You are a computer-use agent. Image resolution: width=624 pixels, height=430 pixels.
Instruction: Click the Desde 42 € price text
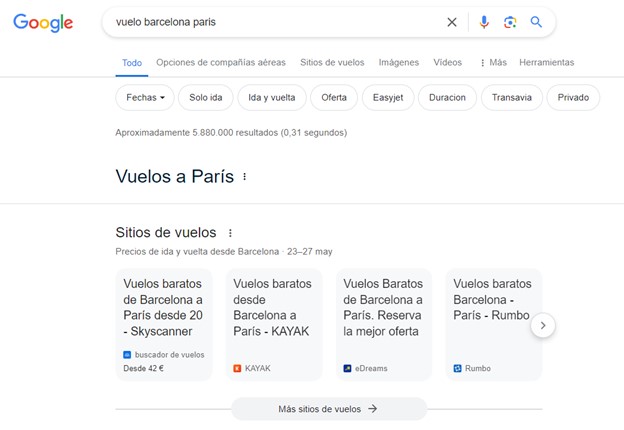coord(144,368)
